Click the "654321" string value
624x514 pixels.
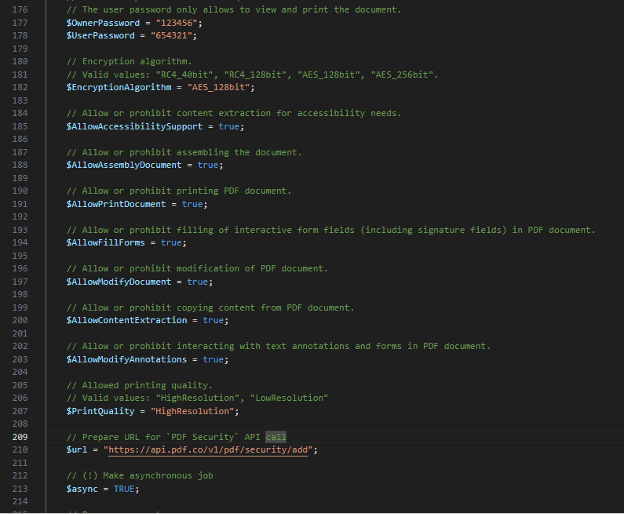[x=172, y=36]
